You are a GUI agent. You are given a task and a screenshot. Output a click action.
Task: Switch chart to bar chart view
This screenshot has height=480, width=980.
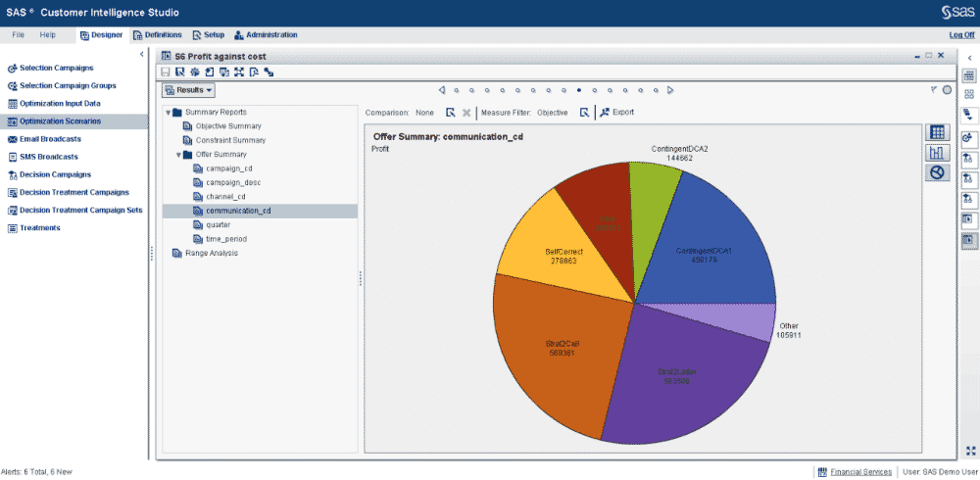(x=937, y=153)
